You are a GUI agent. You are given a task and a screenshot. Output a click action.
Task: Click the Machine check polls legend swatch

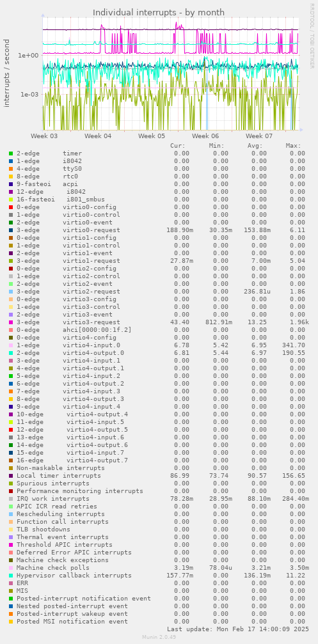(x=11, y=568)
